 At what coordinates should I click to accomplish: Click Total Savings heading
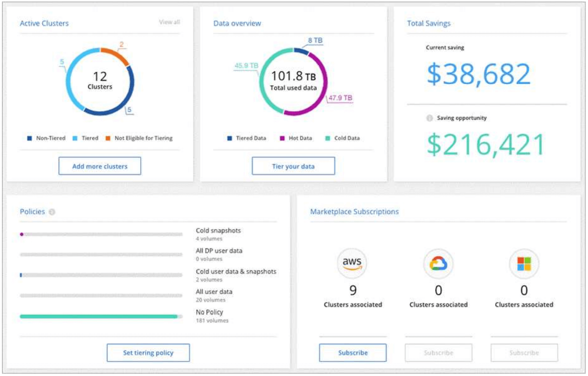(429, 24)
